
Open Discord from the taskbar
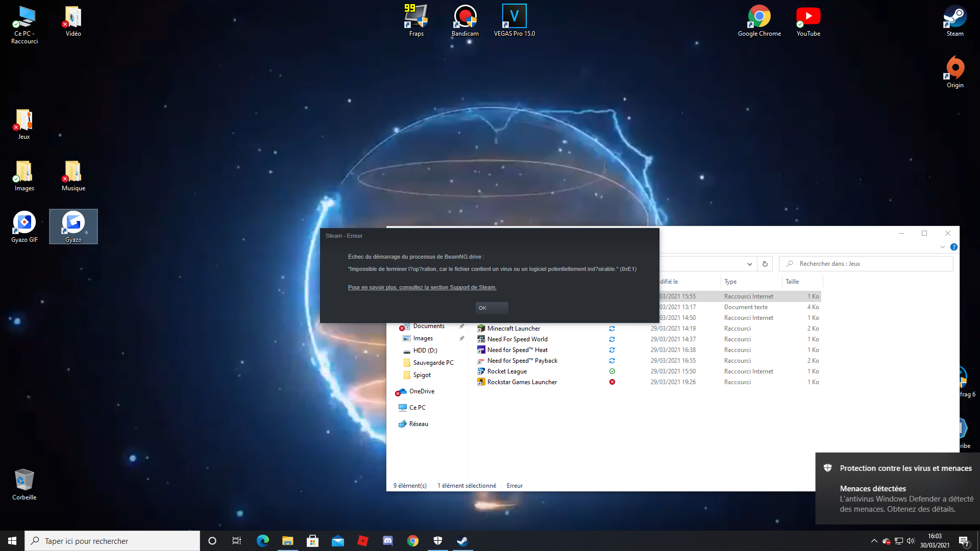tap(388, 541)
